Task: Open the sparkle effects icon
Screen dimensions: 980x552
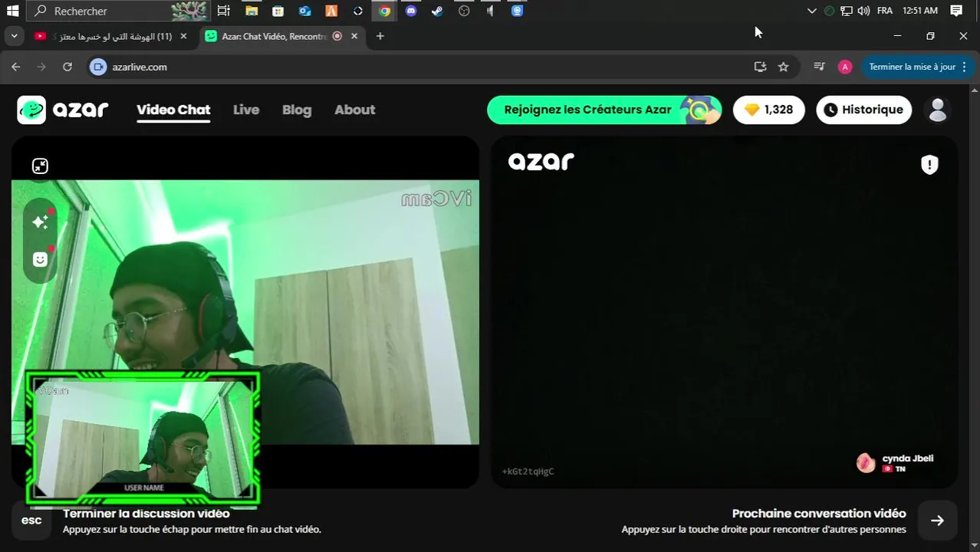Action: pos(40,222)
